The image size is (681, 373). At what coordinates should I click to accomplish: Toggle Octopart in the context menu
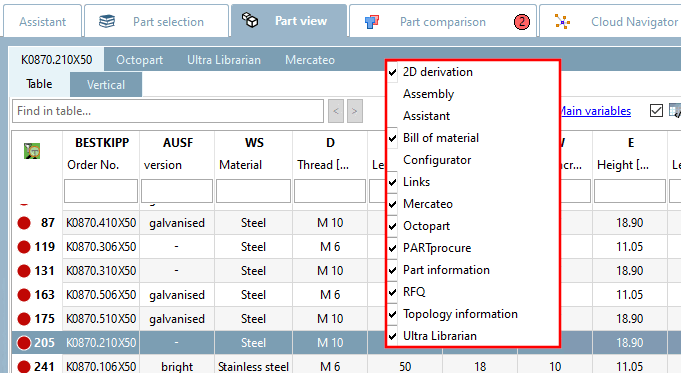(x=472, y=226)
